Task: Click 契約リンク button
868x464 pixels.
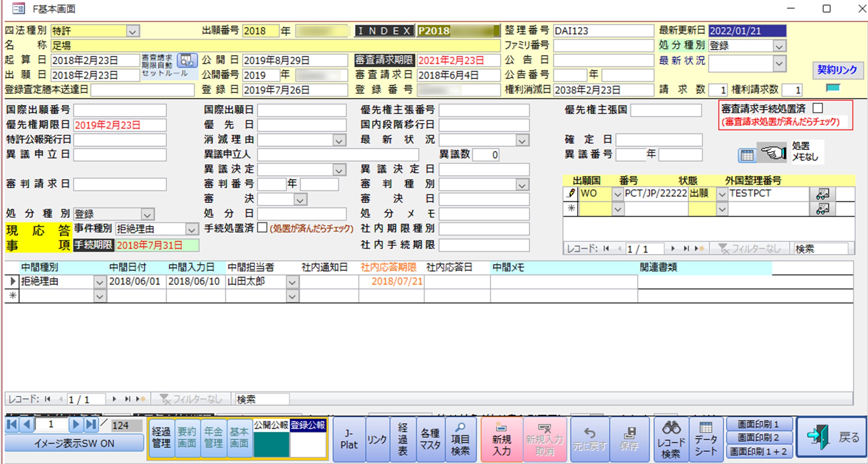Action: 838,70
